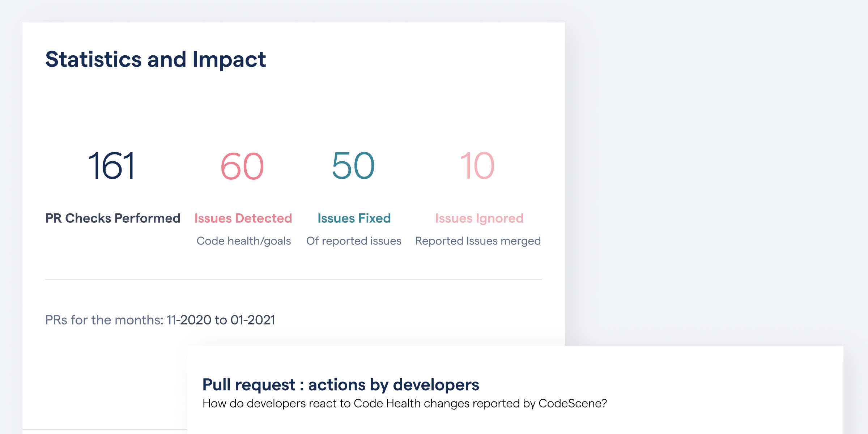Click the 01-2021 end month text

point(254,320)
